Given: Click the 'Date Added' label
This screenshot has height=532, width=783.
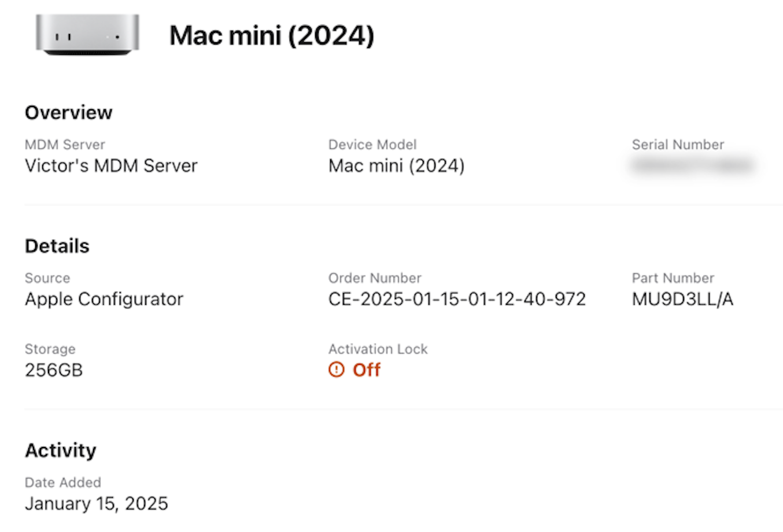Looking at the screenshot, I should point(63,482).
